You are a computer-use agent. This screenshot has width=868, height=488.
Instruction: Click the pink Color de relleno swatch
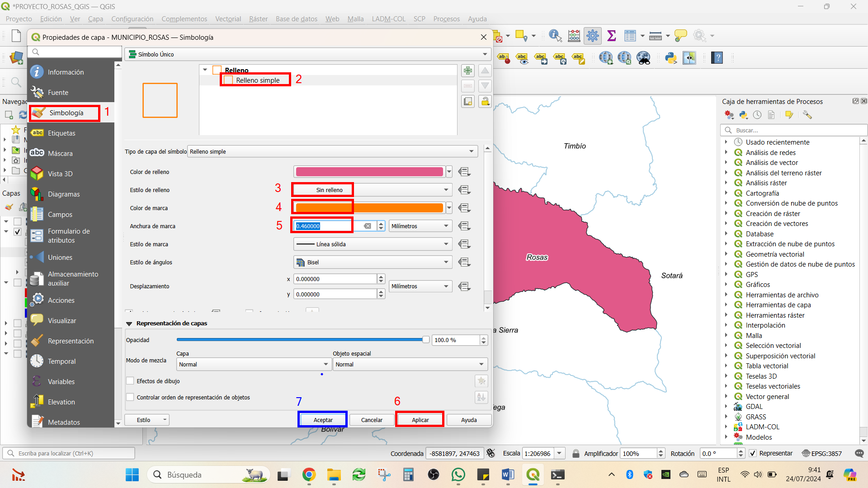pos(369,172)
